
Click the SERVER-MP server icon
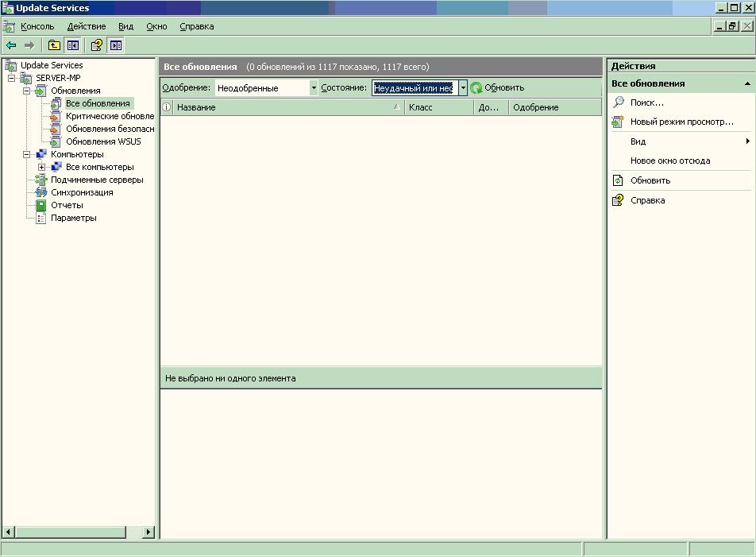[26, 78]
